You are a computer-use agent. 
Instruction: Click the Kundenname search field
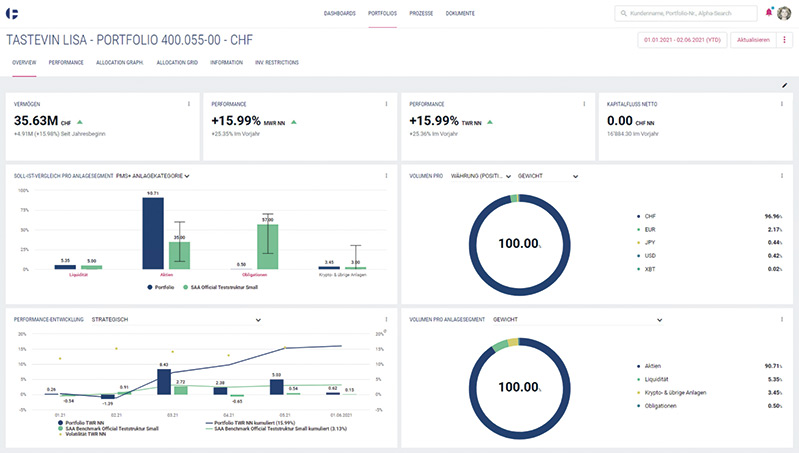point(685,13)
